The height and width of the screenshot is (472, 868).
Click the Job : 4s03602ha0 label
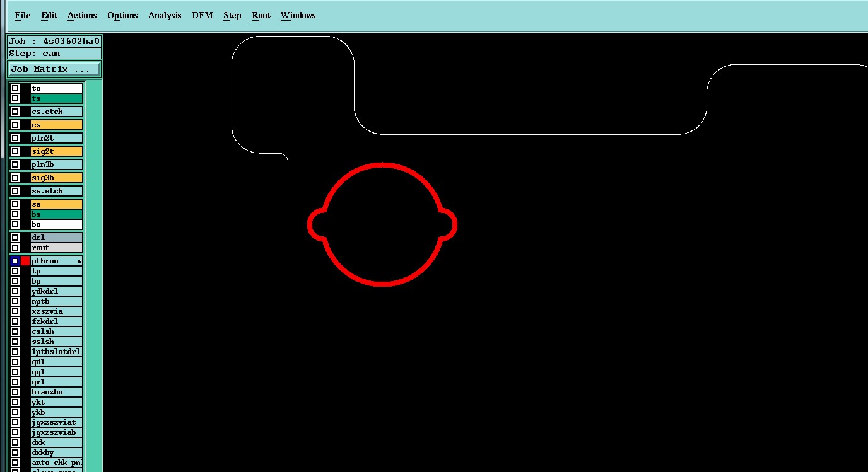54,41
